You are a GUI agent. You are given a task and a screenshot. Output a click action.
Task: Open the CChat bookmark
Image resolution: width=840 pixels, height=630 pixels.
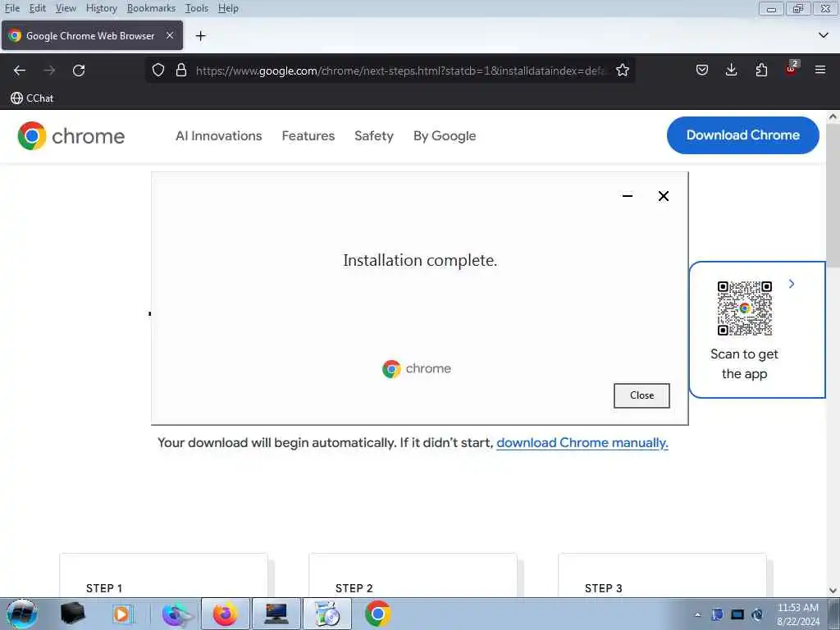[x=32, y=98]
